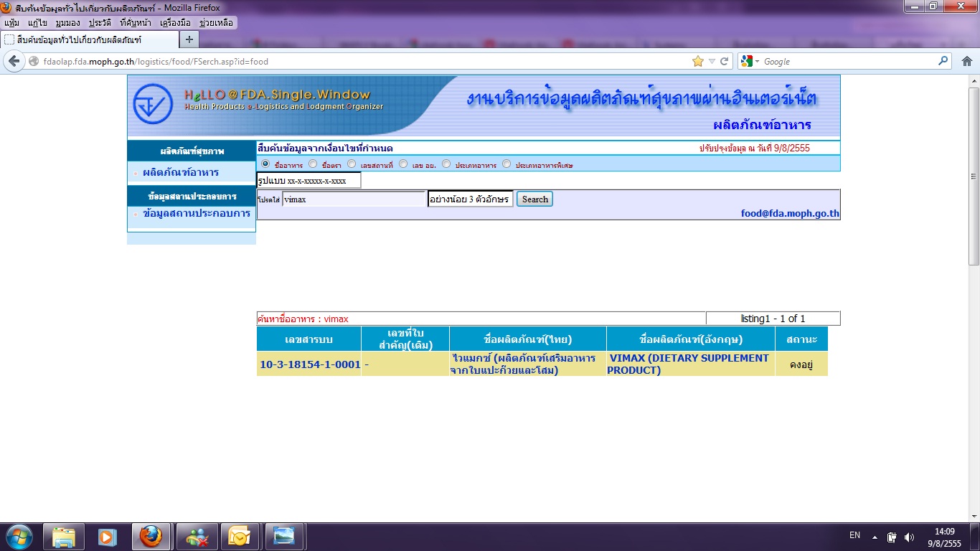
Task: Open the food@fda.moph.go.th email link
Action: [790, 213]
